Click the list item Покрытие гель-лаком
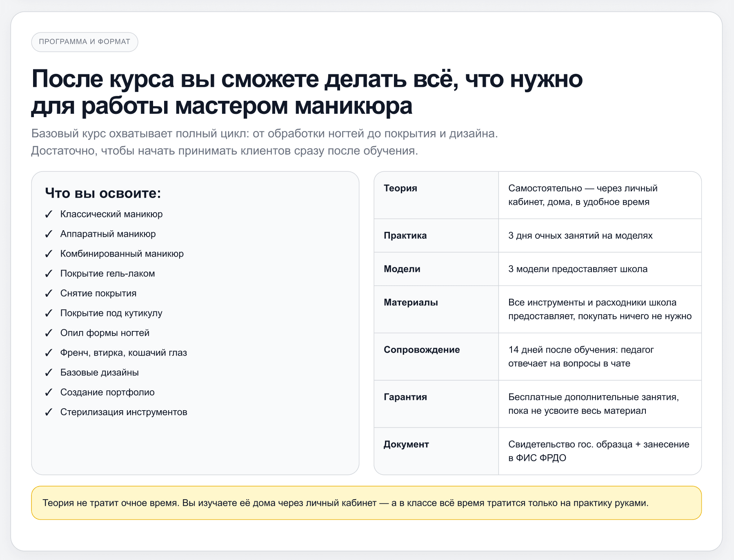Screen dimensions: 734x560 pos(108,273)
